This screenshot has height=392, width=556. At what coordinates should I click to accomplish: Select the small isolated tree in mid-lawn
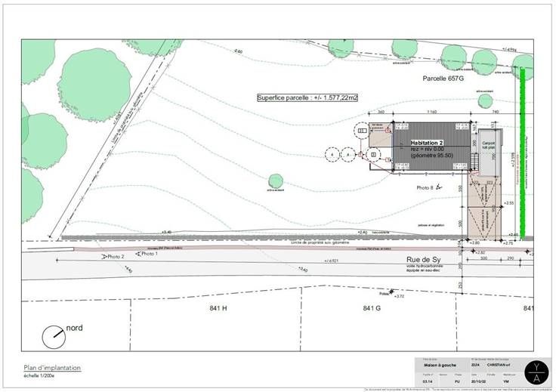click(276, 181)
